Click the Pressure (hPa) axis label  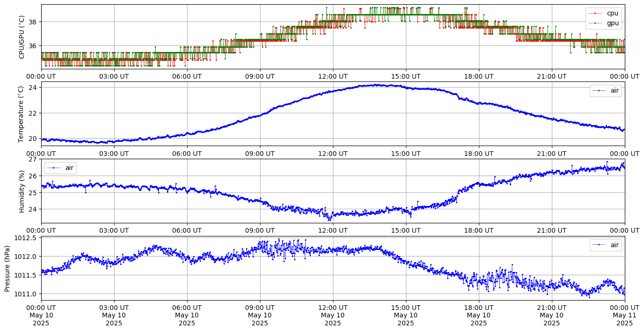tap(7, 268)
